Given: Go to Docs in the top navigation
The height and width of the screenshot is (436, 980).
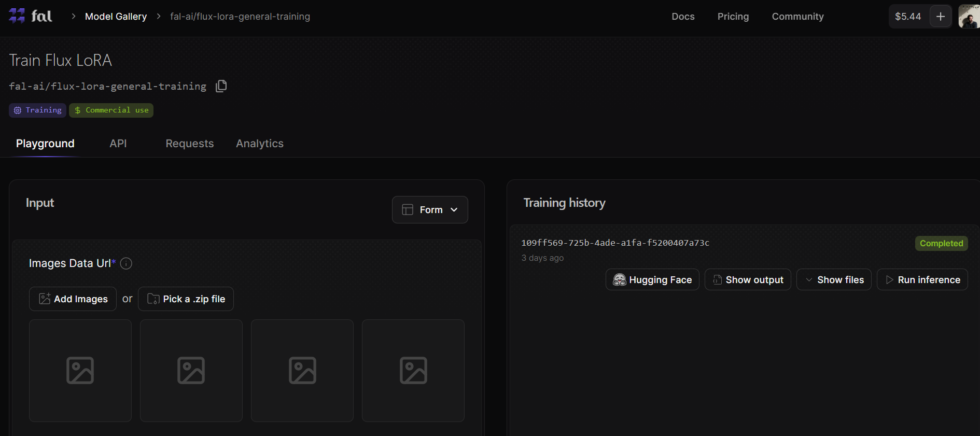Looking at the screenshot, I should click(x=683, y=17).
